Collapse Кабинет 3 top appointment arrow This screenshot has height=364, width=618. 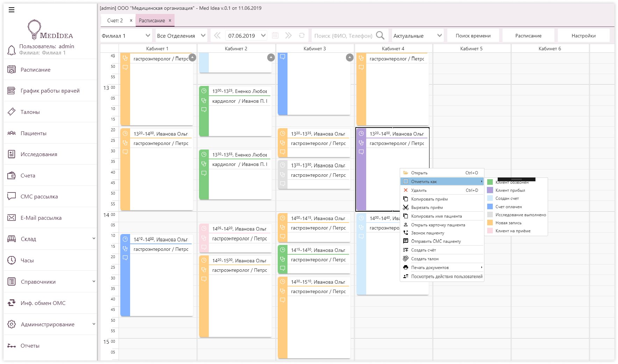350,57
